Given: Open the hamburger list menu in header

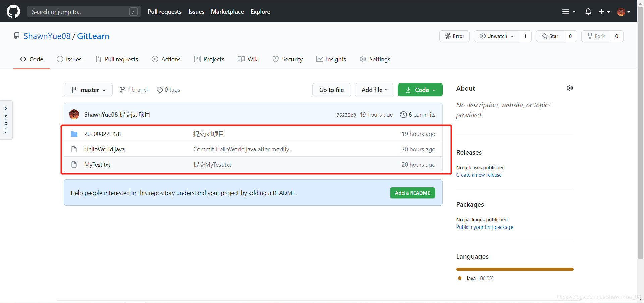Looking at the screenshot, I should tap(569, 12).
